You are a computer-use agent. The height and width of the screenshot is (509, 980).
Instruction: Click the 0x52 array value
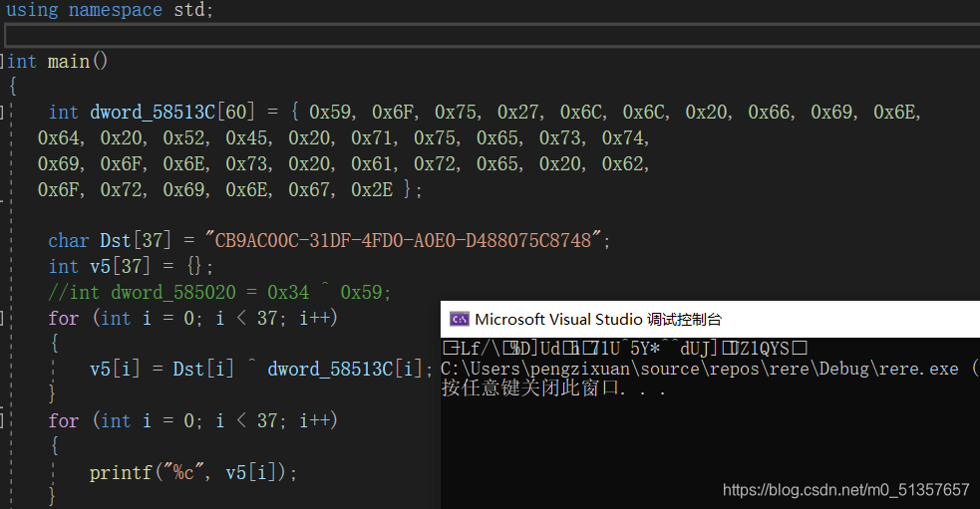(x=183, y=138)
